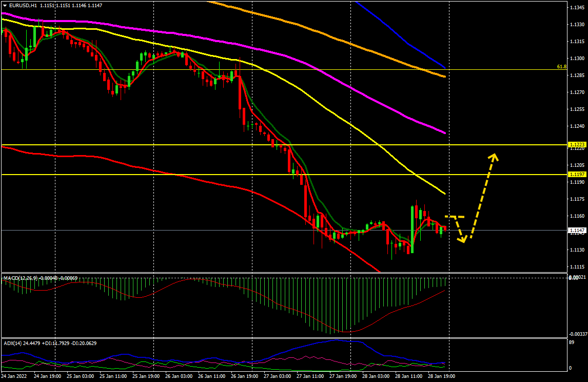Select the 24 Jan 19:00 time label
This screenshot has height=382, width=588.
(48, 376)
